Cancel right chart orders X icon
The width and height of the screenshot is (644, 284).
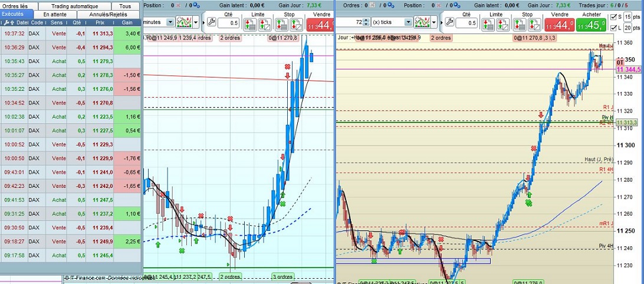372,5
